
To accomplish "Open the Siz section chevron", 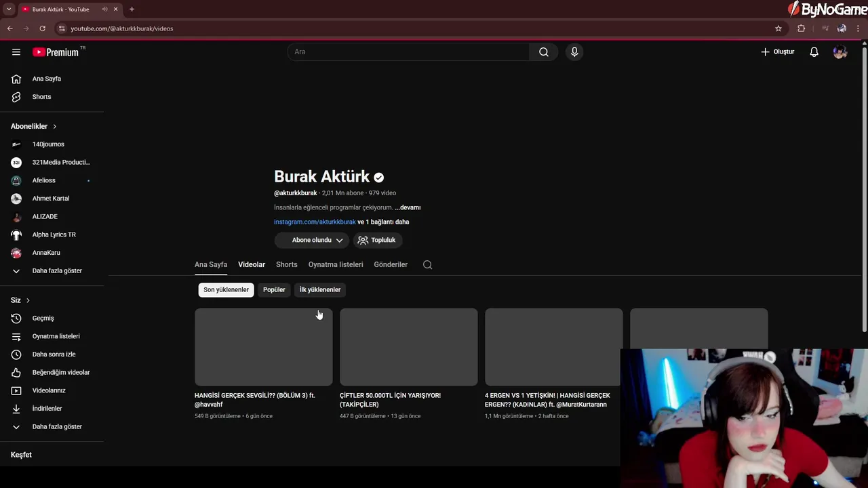I will [28, 300].
